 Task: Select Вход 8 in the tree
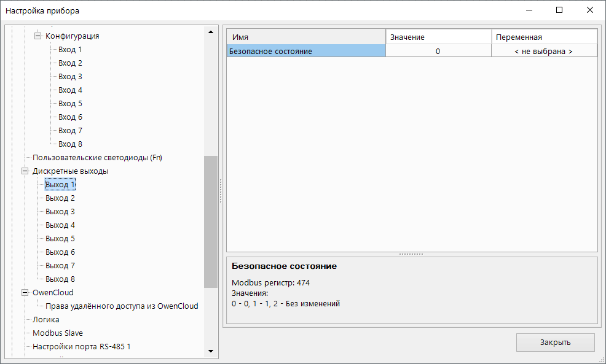(x=70, y=144)
